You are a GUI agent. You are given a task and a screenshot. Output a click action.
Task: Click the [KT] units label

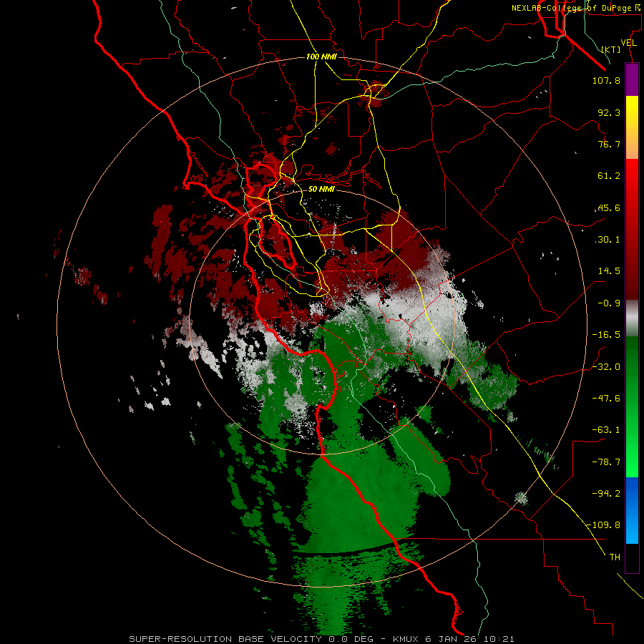click(x=611, y=49)
